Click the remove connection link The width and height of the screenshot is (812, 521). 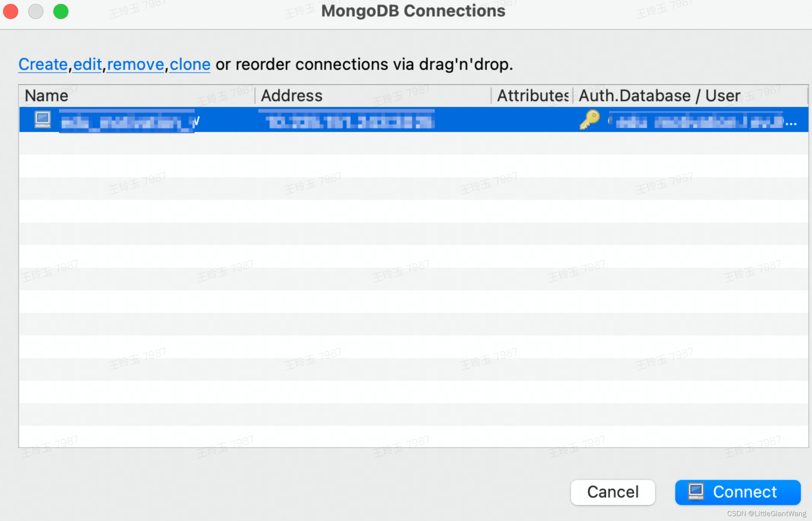(135, 64)
